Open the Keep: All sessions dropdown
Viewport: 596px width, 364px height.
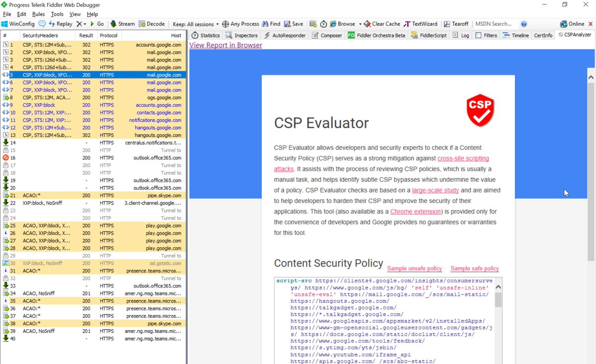coord(196,24)
